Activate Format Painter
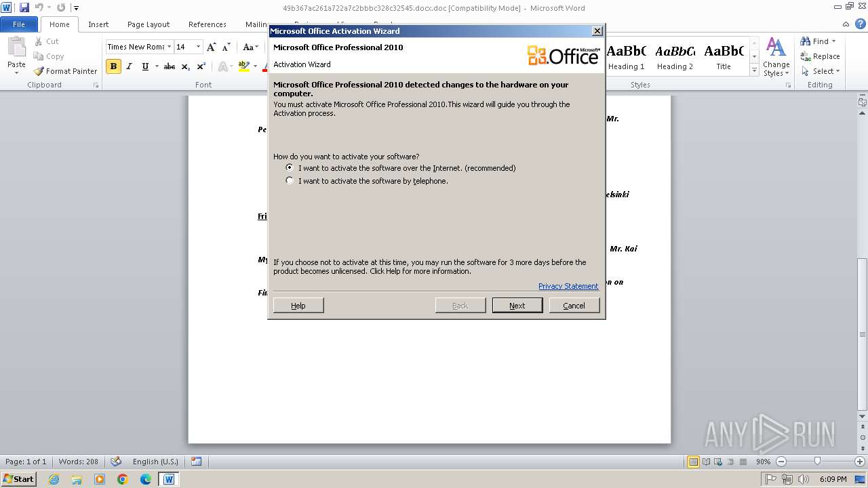Image resolution: width=868 pixels, height=488 pixels. pos(66,71)
